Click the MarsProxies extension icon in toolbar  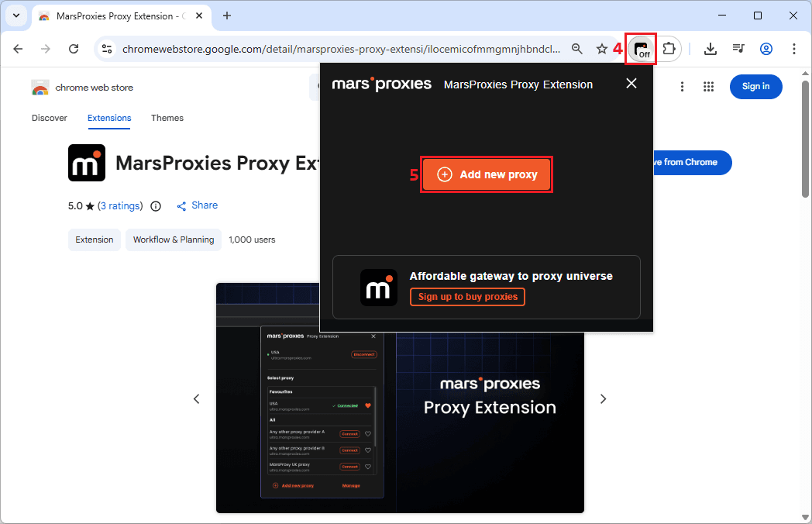[641, 49]
